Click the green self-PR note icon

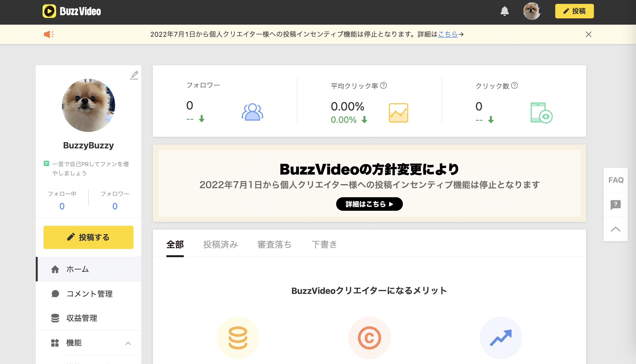[46, 163]
